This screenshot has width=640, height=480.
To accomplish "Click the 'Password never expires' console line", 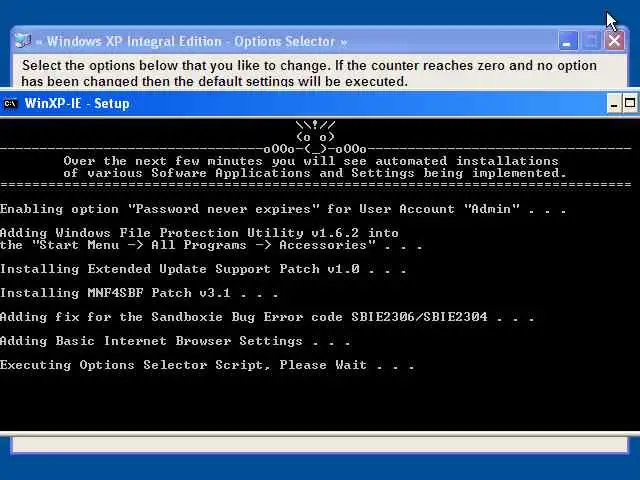I will [283, 209].
